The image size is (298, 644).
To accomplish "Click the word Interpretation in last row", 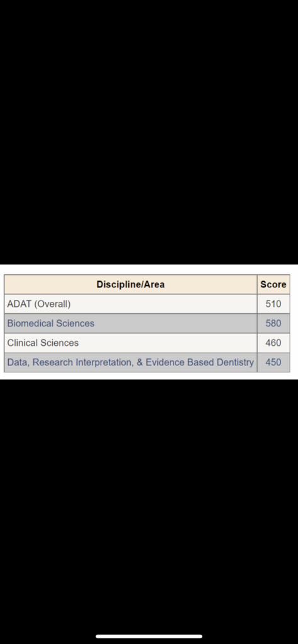I will point(103,362).
